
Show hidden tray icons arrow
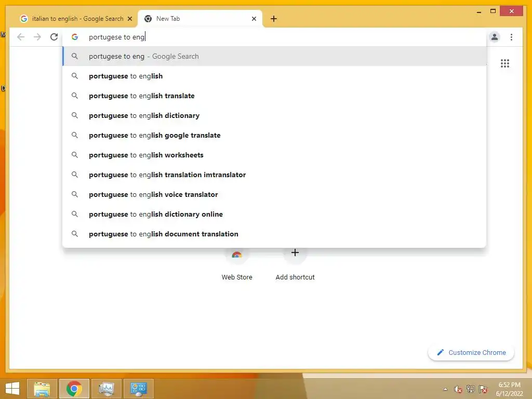pyautogui.click(x=445, y=389)
